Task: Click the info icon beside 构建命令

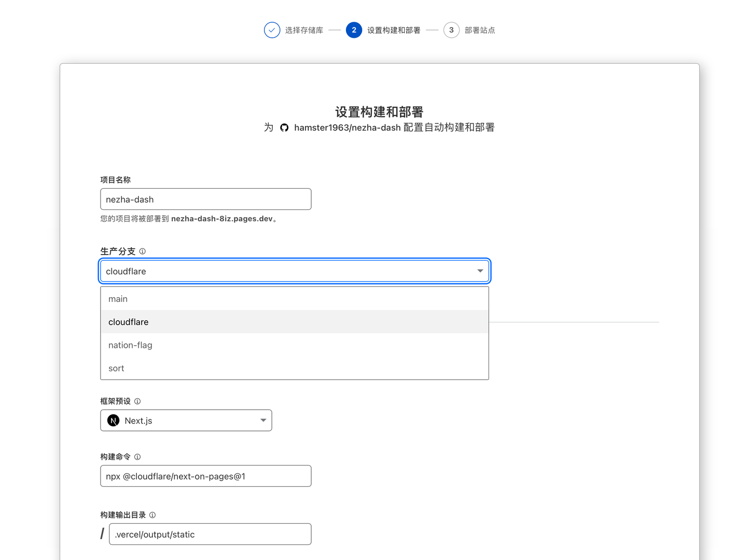Action: pos(137,457)
